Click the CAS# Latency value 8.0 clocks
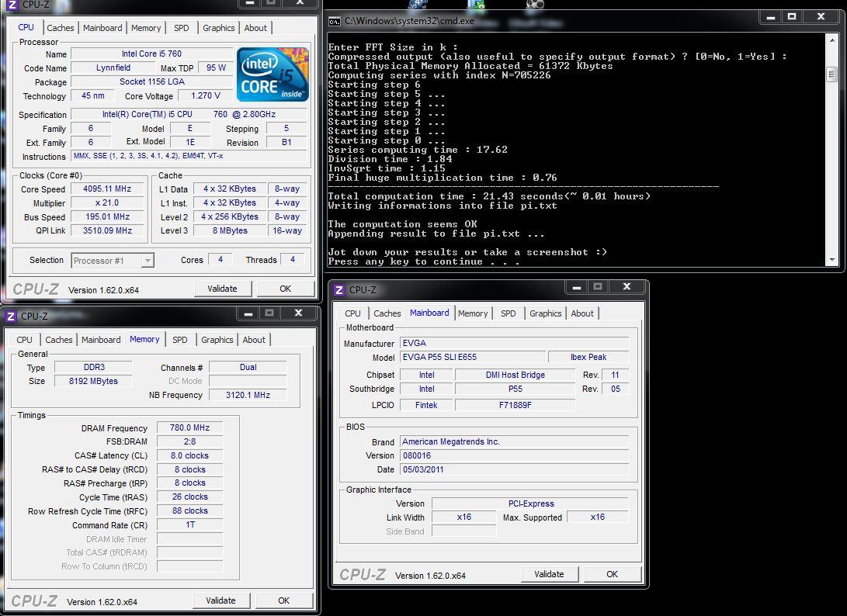The height and width of the screenshot is (616, 847). pyautogui.click(x=189, y=455)
